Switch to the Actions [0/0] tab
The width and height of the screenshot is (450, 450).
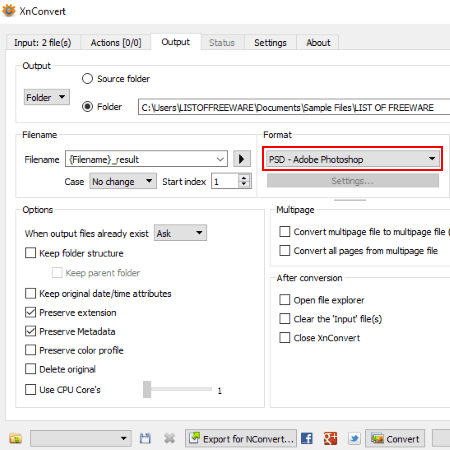coord(116,43)
